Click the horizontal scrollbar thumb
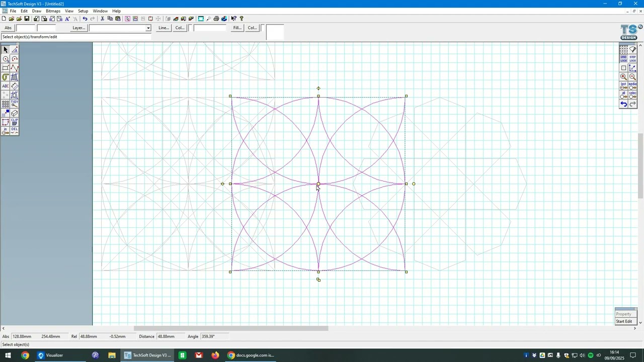Screen dimensions: 644x362 pos(231,328)
